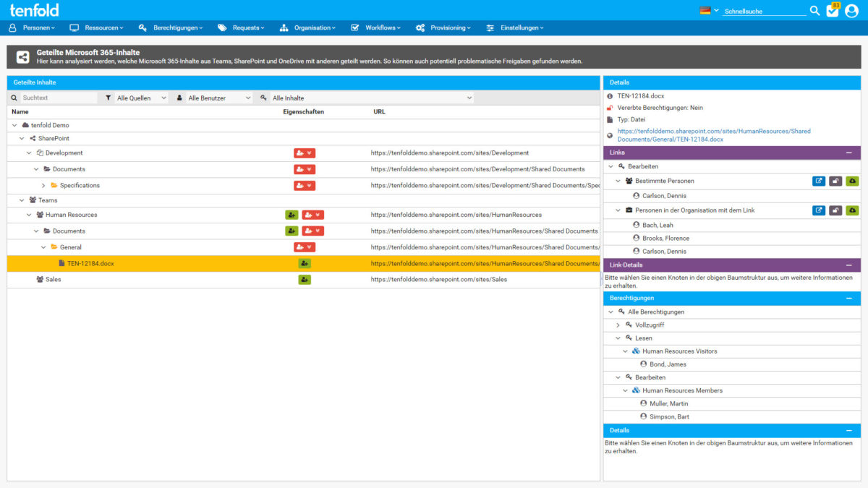This screenshot has height=488, width=868.
Task: Open the TEN-12184.docx SharePoint link in Details
Action: 714,135
